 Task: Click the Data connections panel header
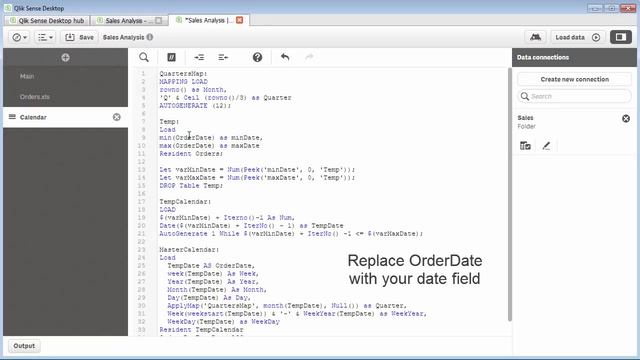(x=574, y=58)
